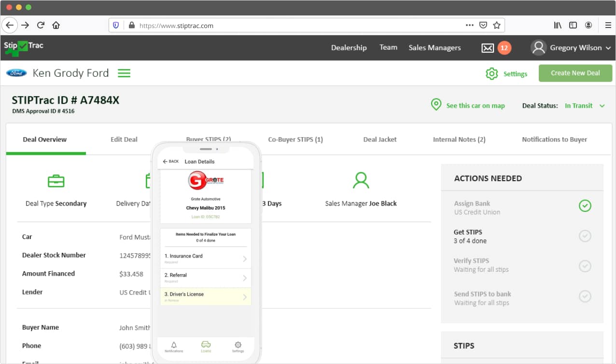
Task: Click the Pocket save icon
Action: point(483,25)
